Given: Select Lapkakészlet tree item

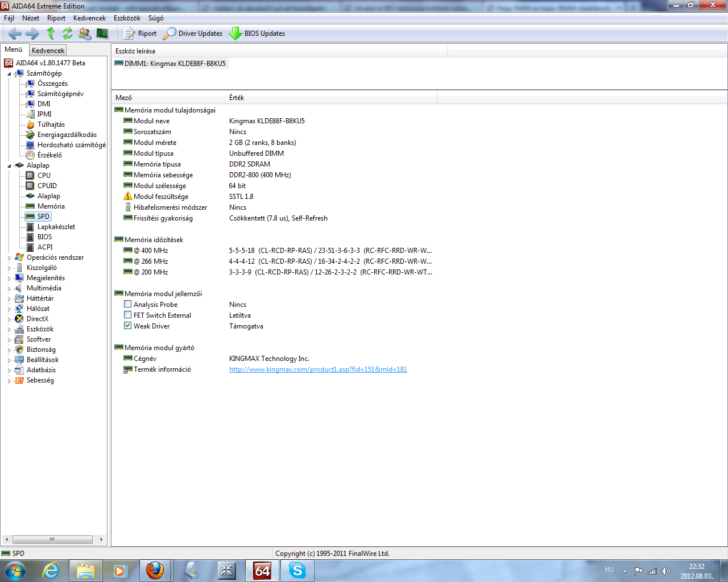Looking at the screenshot, I should point(56,227).
